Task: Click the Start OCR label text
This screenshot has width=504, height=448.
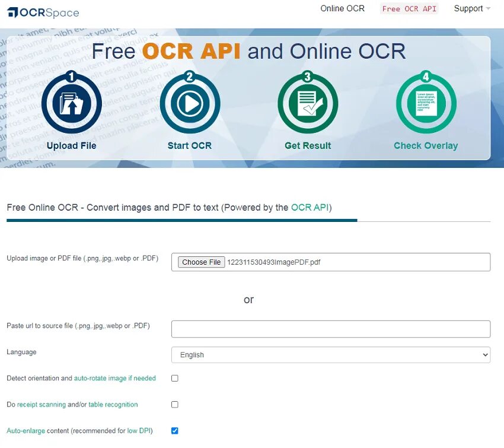Action: coord(190,146)
